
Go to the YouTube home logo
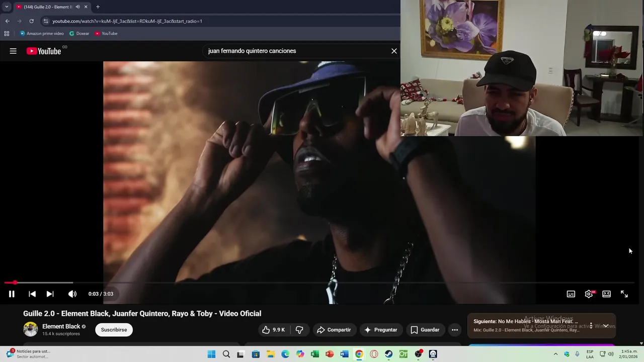pos(44,51)
